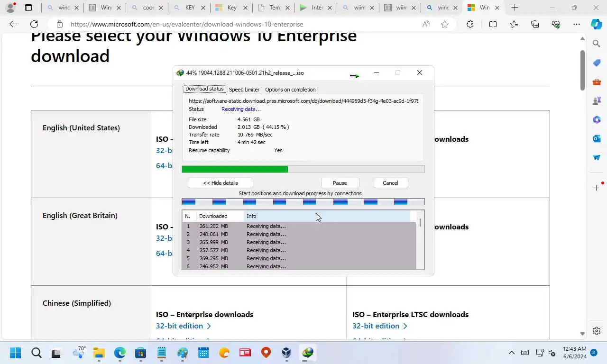
Task: Go back to previous page
Action: point(13,24)
